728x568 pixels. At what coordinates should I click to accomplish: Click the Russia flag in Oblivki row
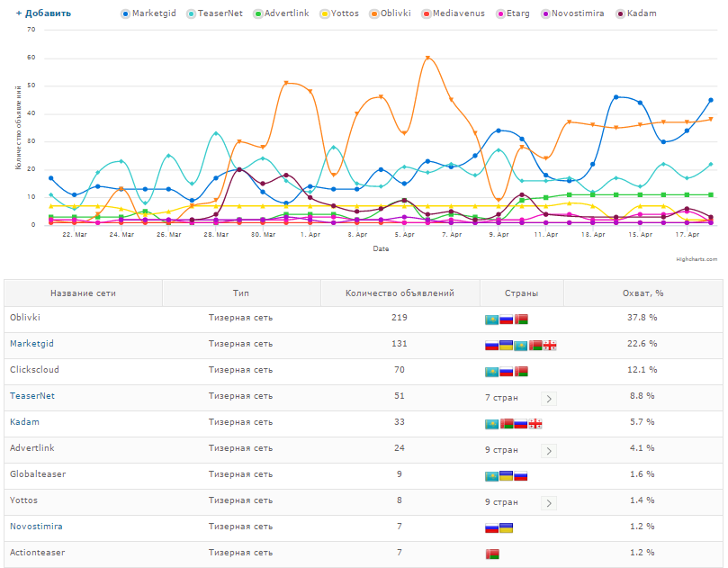507,319
